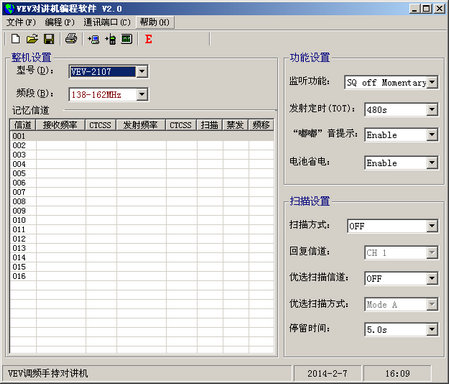Select channel row 008
This screenshot has height=384, width=449.
[142, 201]
